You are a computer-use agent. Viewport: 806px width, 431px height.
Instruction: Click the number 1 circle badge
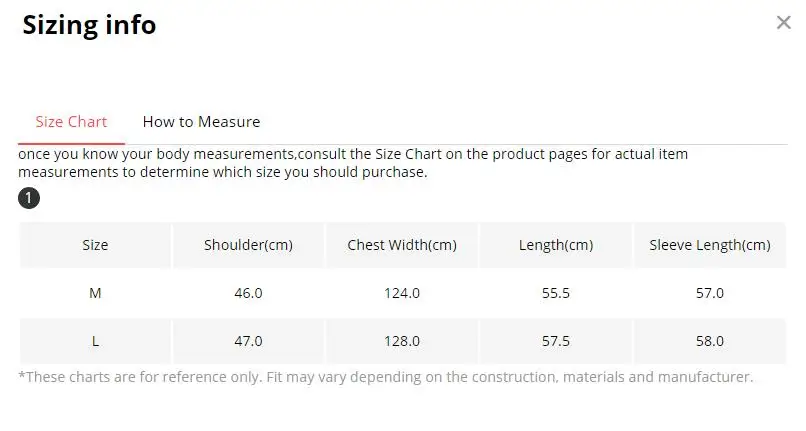tap(29, 199)
